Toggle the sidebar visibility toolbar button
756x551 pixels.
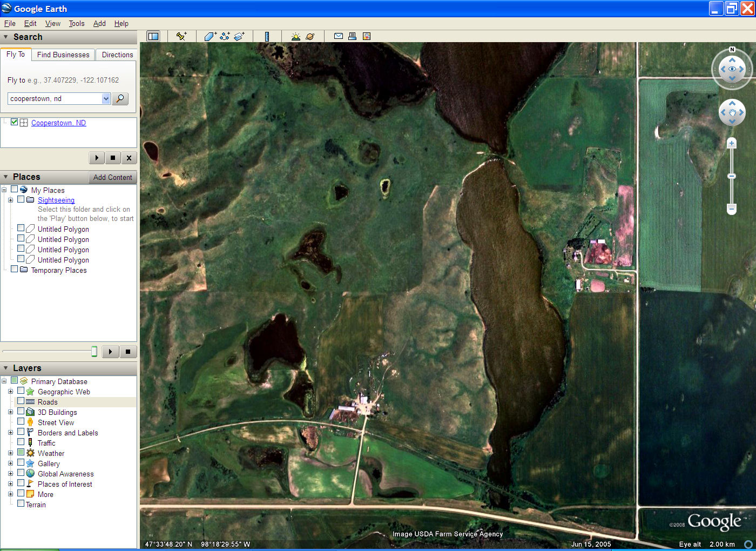tap(153, 36)
